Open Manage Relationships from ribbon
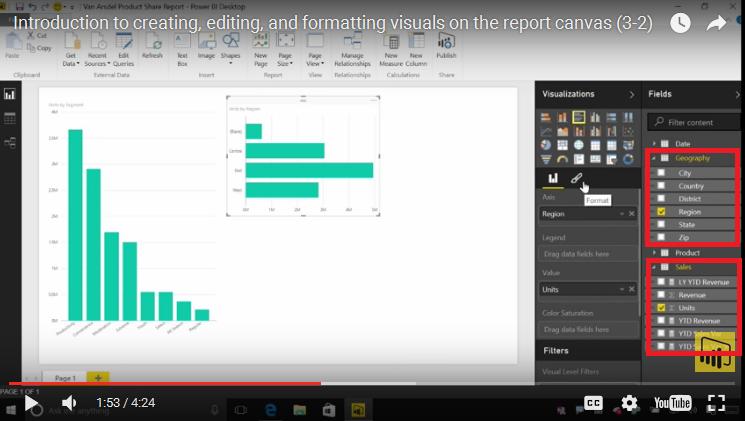This screenshot has height=421, width=745. click(352, 49)
